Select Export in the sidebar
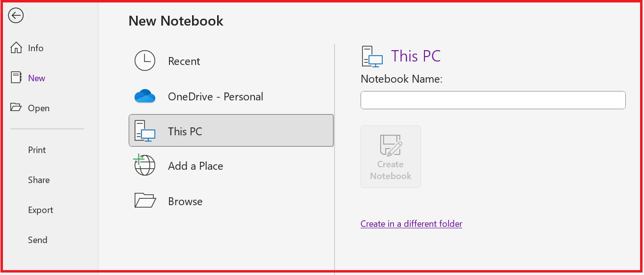Image resolution: width=644 pixels, height=275 pixels. [40, 210]
